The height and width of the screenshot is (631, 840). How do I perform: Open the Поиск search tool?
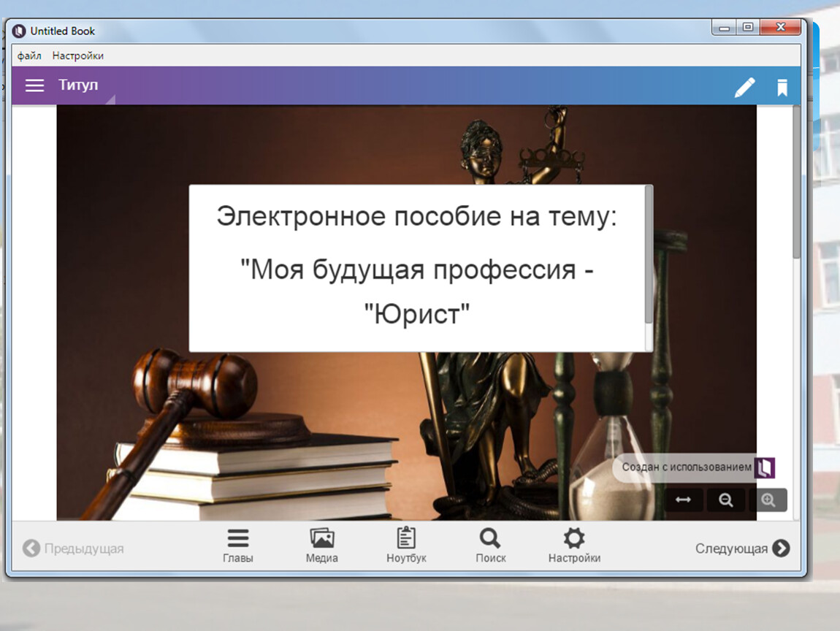pyautogui.click(x=491, y=546)
